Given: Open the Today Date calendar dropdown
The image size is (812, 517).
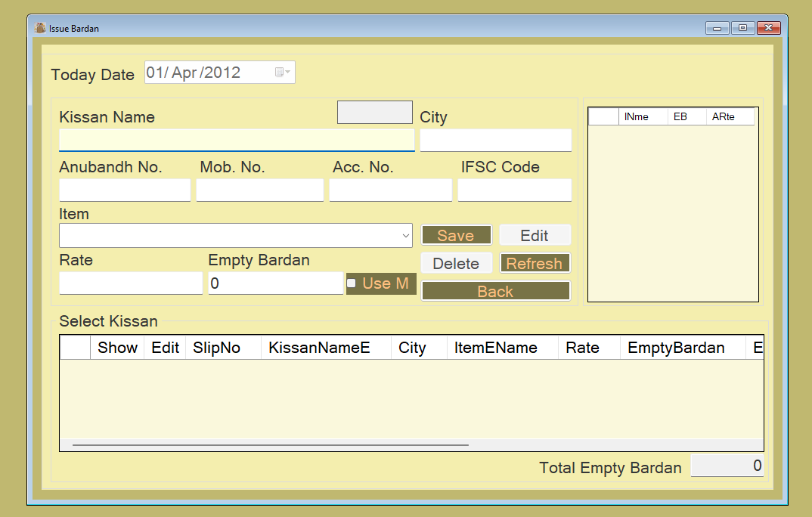Looking at the screenshot, I should click(282, 72).
